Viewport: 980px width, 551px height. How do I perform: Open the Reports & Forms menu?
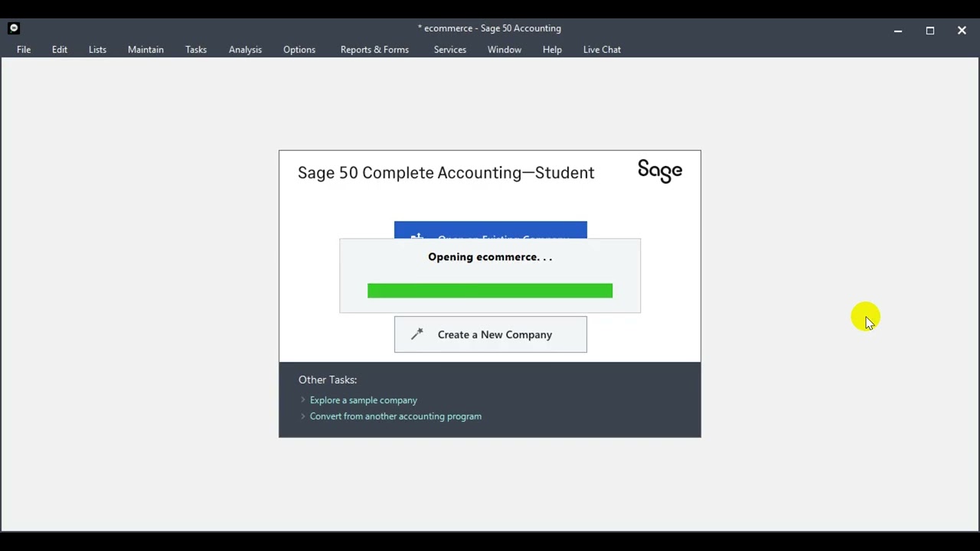coord(374,50)
